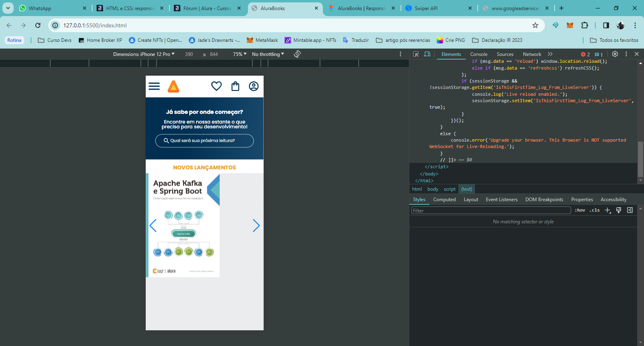Open the Computed styles tab

[444, 200]
